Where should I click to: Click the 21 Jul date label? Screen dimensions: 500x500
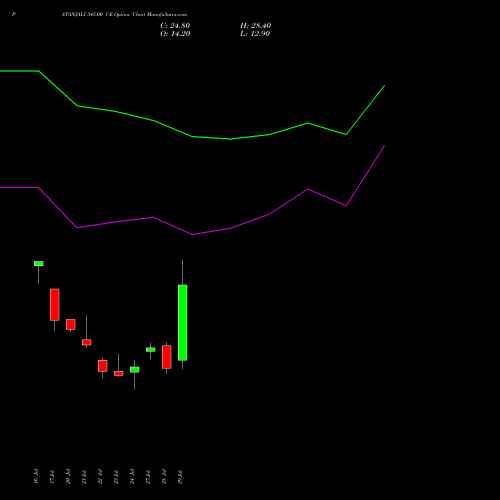pos(84,476)
